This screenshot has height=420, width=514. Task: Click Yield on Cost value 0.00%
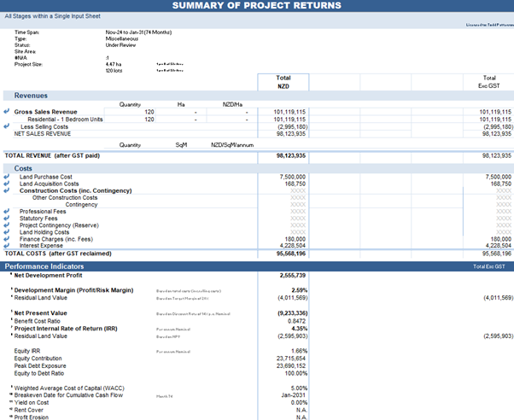pyautogui.click(x=300, y=403)
